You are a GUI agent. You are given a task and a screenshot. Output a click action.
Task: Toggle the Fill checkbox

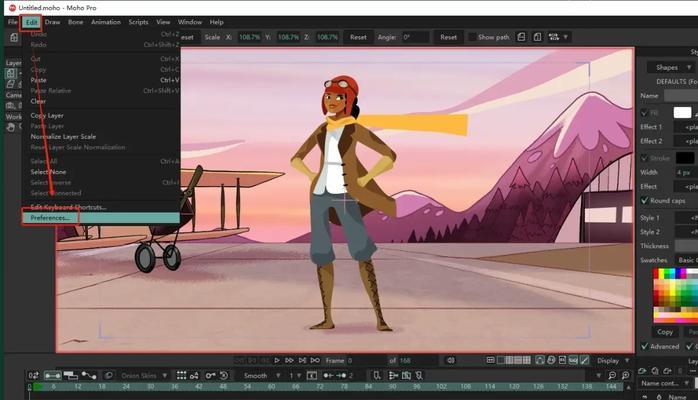click(x=645, y=113)
